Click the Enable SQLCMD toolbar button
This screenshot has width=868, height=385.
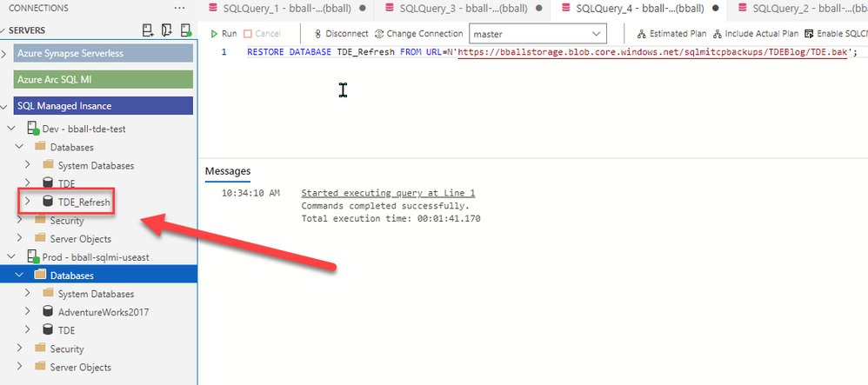coord(836,34)
